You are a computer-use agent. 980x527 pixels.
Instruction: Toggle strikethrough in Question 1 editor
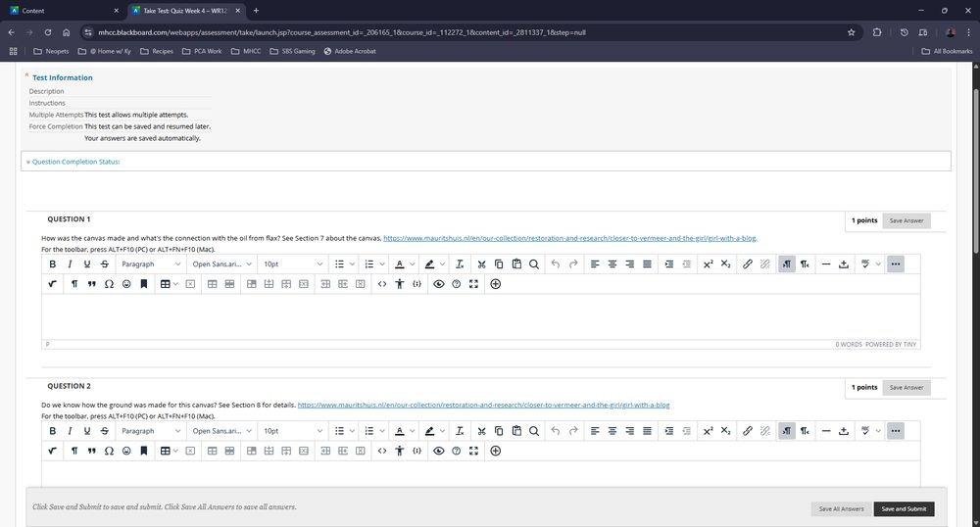coord(105,264)
